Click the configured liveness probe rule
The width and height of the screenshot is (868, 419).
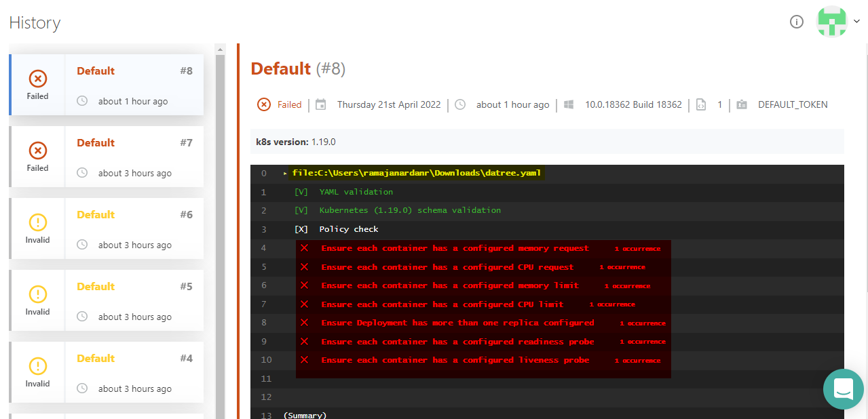[455, 360]
